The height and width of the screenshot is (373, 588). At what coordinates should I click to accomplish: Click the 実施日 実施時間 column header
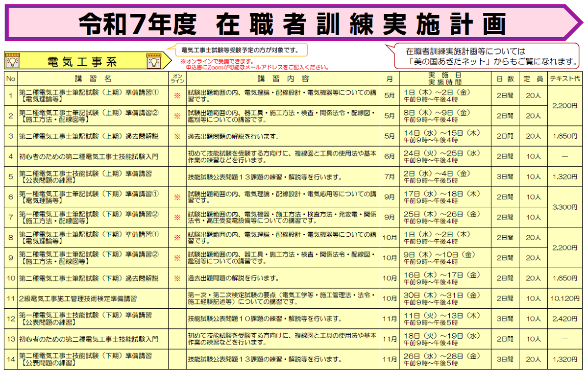tap(445, 78)
